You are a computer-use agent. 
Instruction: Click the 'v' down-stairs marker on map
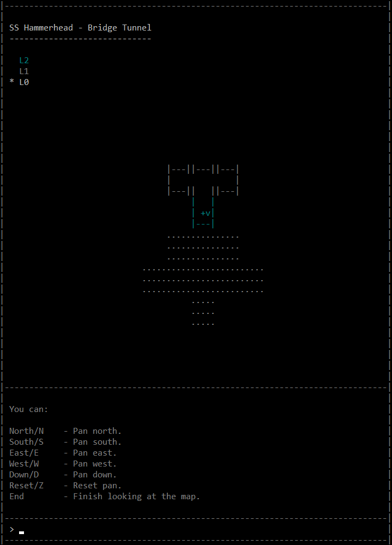tap(208, 213)
